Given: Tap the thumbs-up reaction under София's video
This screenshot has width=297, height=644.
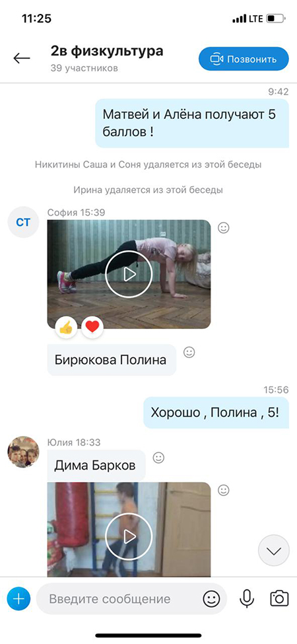Looking at the screenshot, I should [x=66, y=328].
